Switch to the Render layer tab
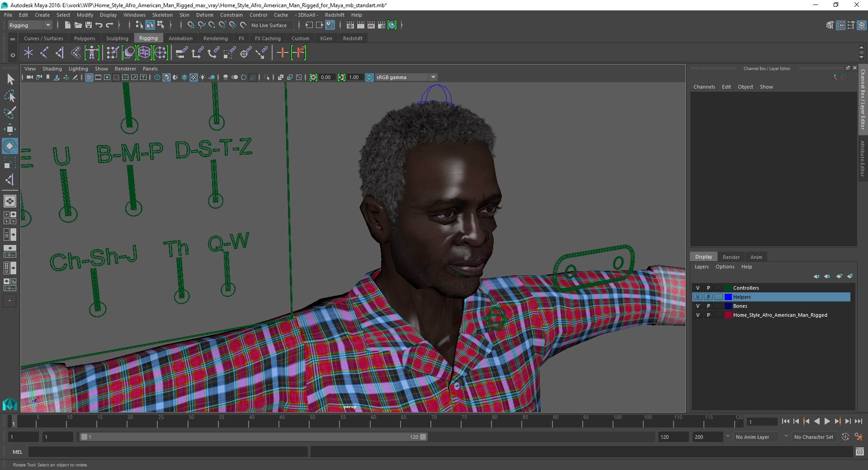868x470 pixels. (731, 257)
